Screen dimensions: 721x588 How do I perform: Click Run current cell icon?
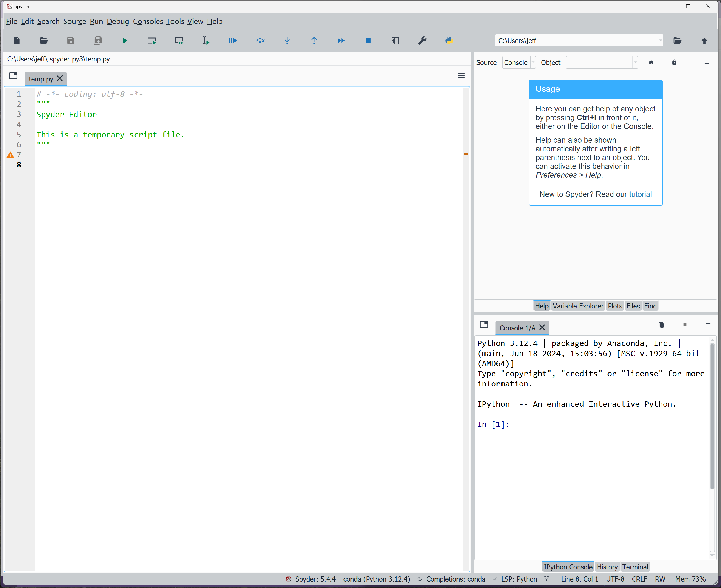pyautogui.click(x=152, y=41)
